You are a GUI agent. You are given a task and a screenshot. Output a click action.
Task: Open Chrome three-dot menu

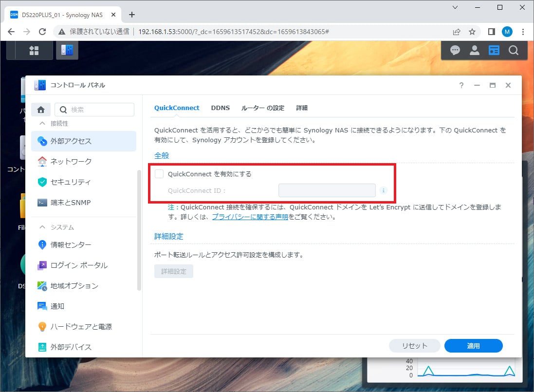[523, 32]
